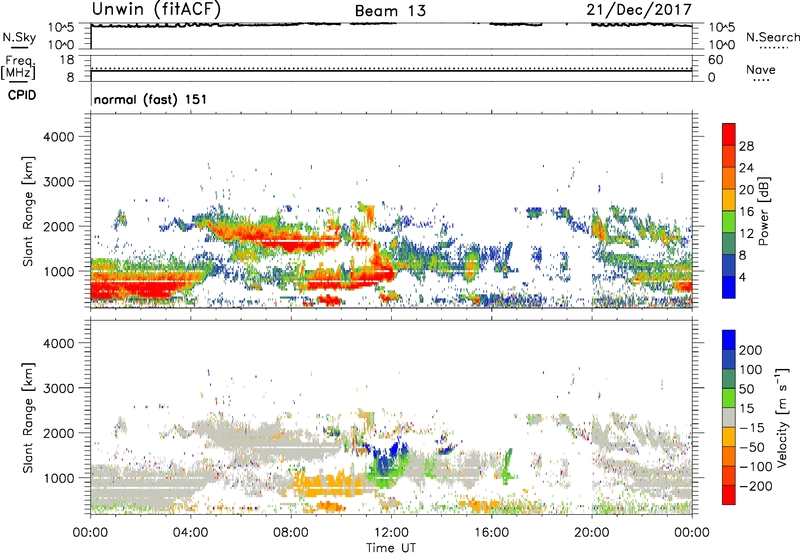The width and height of the screenshot is (800, 554).
Task: Select the '-200' label on Velocity color bar
Action: click(755, 486)
